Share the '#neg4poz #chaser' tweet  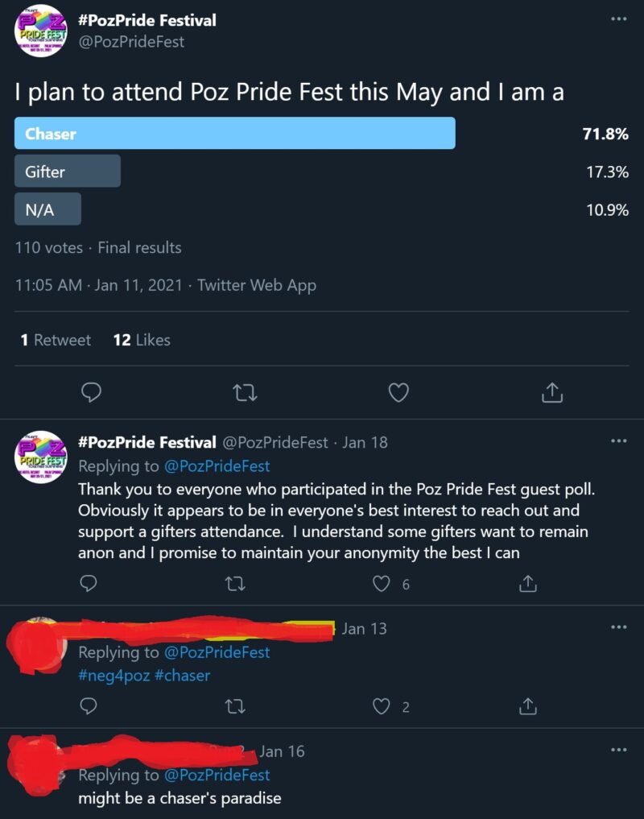click(x=528, y=706)
